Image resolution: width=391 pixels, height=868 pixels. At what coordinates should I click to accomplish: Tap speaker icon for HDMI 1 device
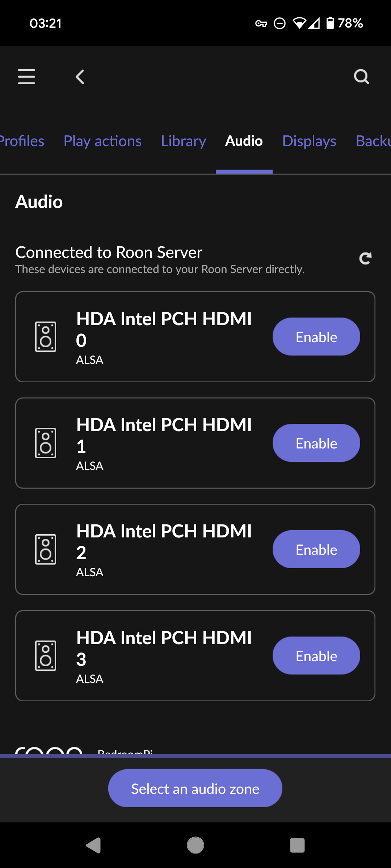click(46, 443)
